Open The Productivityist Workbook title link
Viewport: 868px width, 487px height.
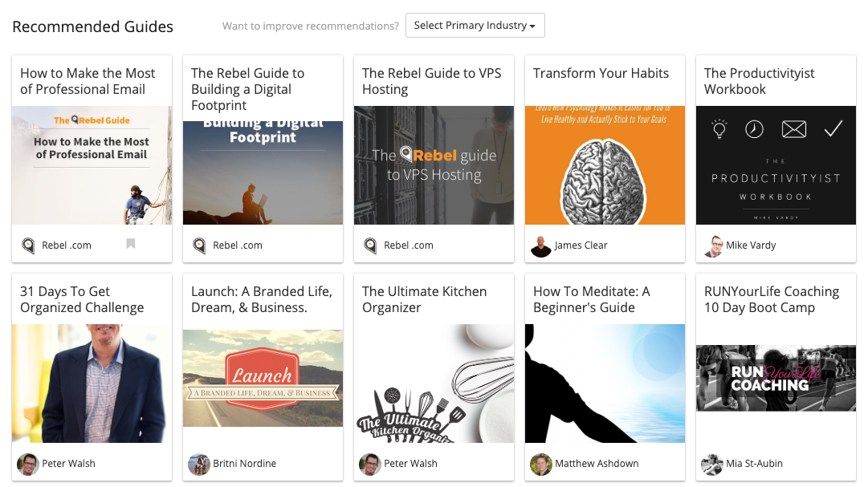pos(759,81)
